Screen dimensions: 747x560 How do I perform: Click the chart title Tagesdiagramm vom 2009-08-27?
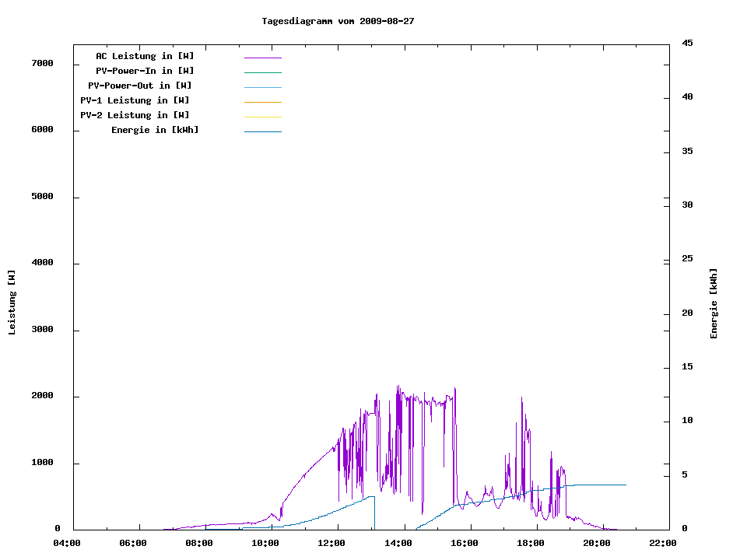click(x=338, y=21)
